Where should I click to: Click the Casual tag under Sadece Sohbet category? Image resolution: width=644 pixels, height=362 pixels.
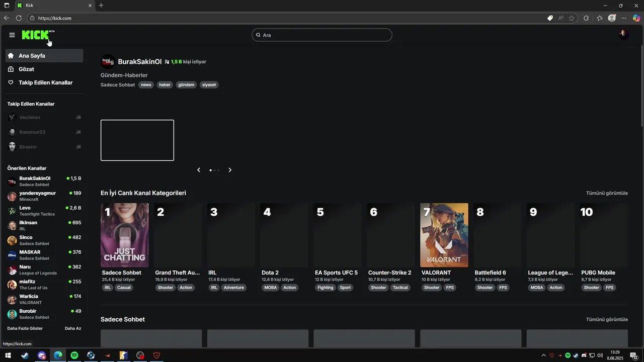pos(124,288)
